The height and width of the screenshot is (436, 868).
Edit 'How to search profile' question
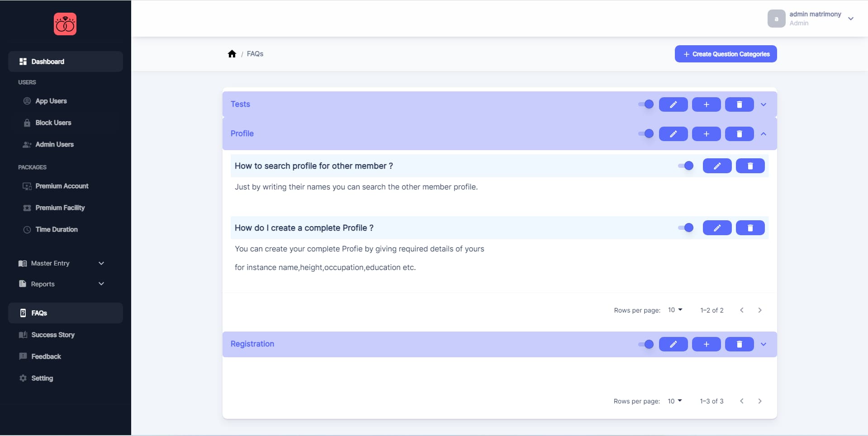pos(717,166)
